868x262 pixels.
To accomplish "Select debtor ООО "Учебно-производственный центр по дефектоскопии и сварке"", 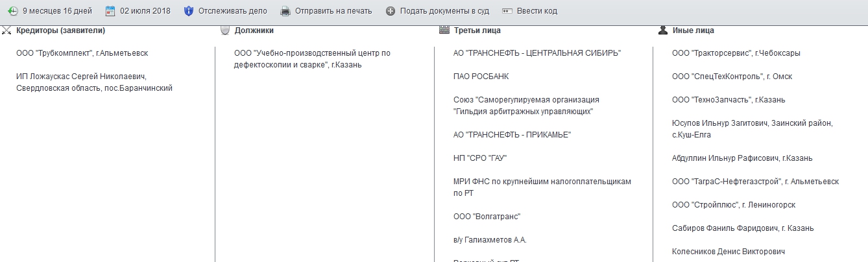I will point(313,59).
